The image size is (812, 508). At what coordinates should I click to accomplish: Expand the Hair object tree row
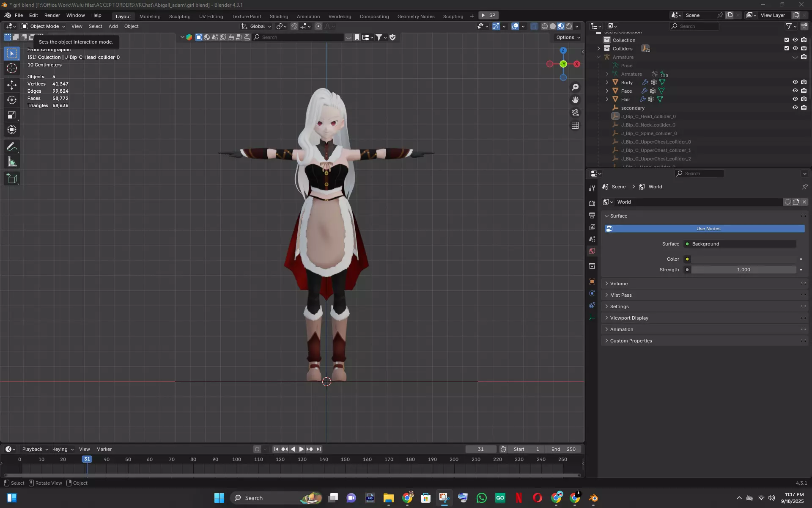tap(607, 99)
